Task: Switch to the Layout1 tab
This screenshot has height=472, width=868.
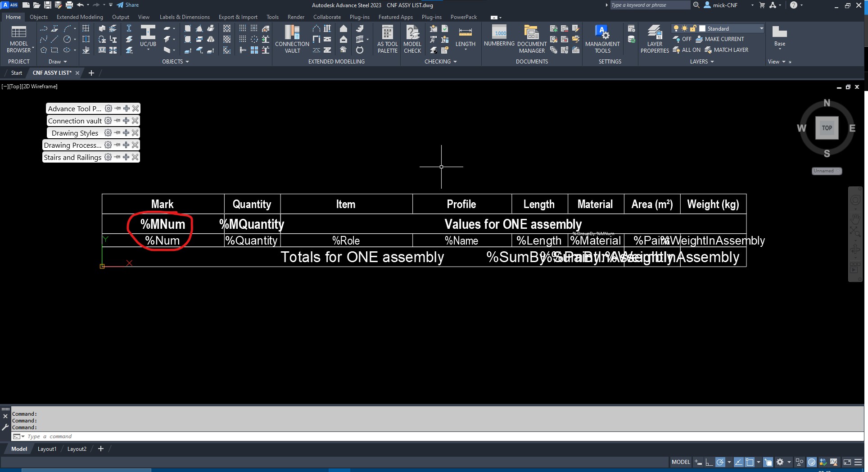Action: (47, 449)
